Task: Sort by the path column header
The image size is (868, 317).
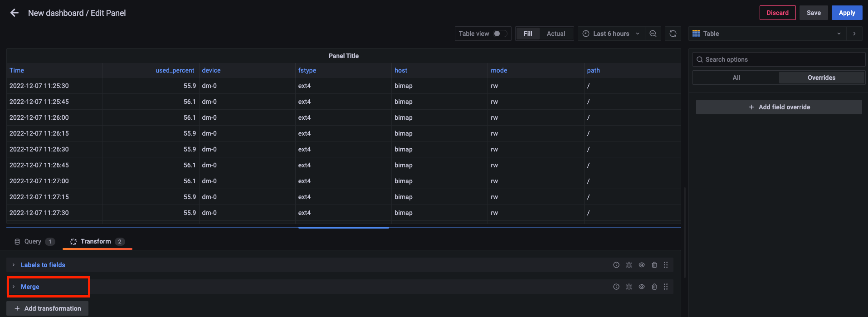Action: 593,70
